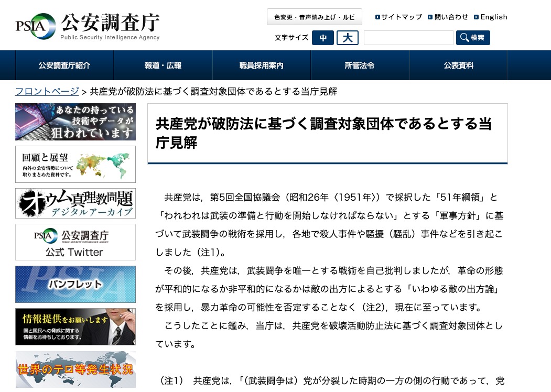551x392 pixels.
Task: Click the 文字サイズ label
Action: [x=291, y=38]
